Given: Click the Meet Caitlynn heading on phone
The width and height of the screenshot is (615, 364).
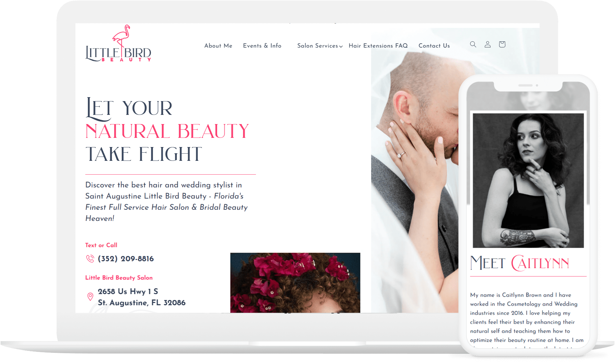Looking at the screenshot, I should tap(520, 263).
